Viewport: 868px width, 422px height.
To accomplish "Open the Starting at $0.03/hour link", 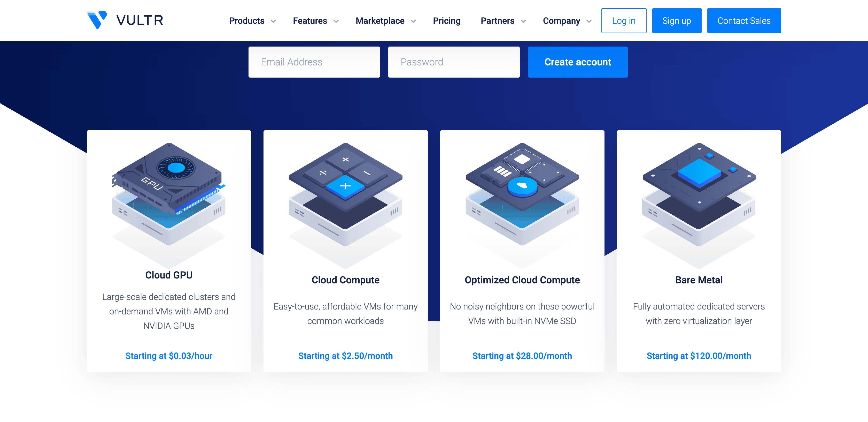I will coord(169,356).
